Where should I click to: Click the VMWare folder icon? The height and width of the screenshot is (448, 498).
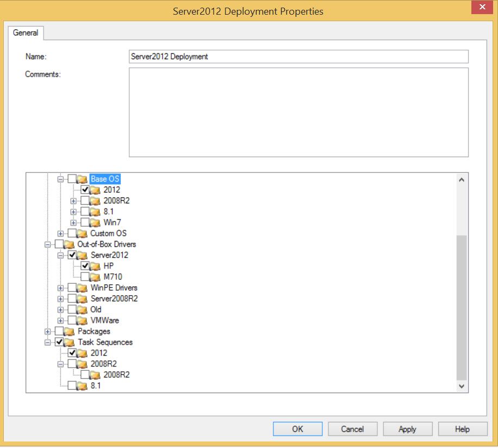(82, 321)
